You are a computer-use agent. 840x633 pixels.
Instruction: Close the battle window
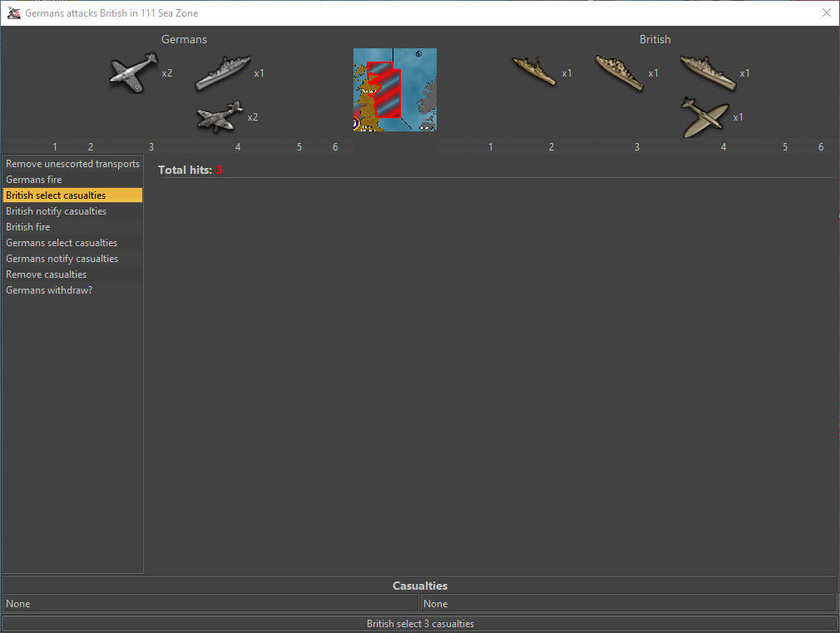(826, 13)
